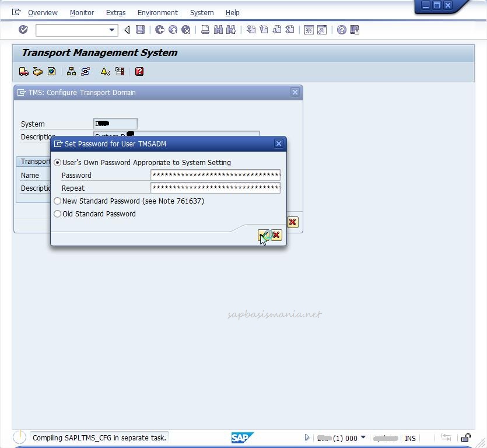This screenshot has height=448, width=487.
Task: Click the transport requests package icon
Action: [x=38, y=71]
